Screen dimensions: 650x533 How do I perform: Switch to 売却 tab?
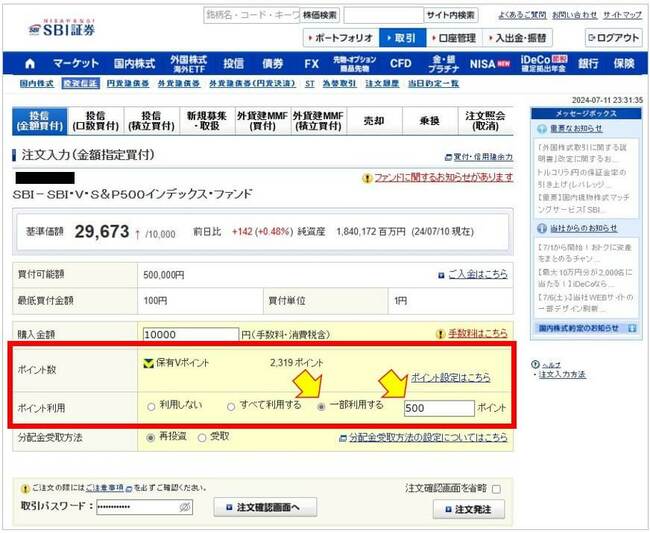tap(374, 121)
